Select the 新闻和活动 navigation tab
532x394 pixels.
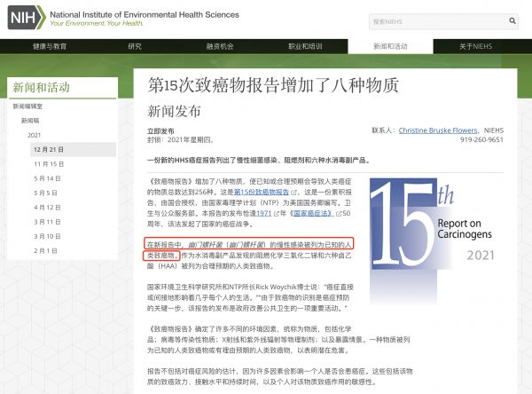[x=390, y=46]
